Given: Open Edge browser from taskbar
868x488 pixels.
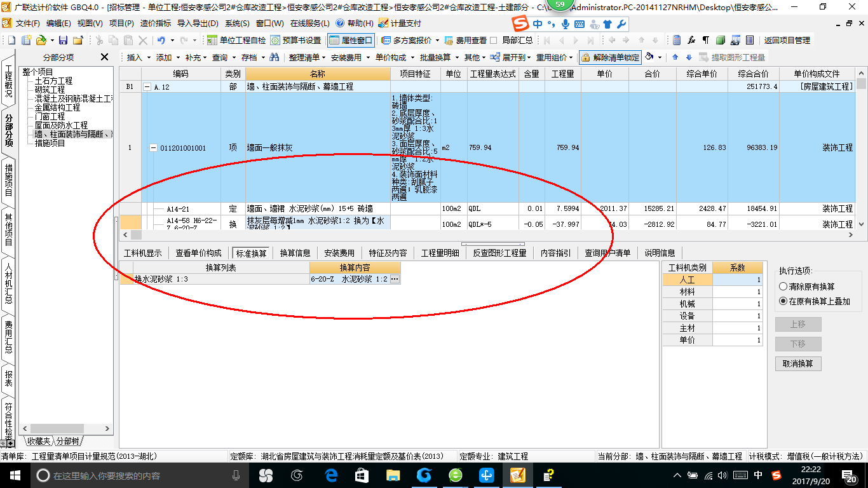Looking at the screenshot, I should [330, 475].
